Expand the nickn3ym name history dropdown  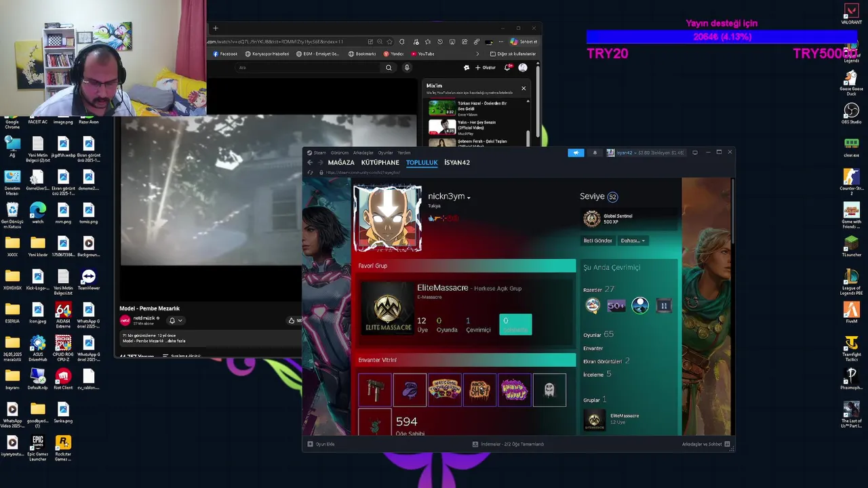click(469, 197)
